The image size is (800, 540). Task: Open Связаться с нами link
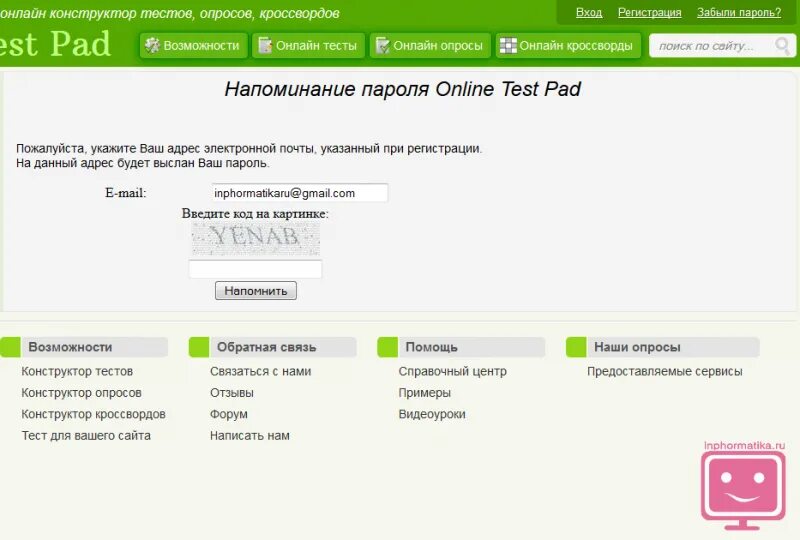[260, 371]
